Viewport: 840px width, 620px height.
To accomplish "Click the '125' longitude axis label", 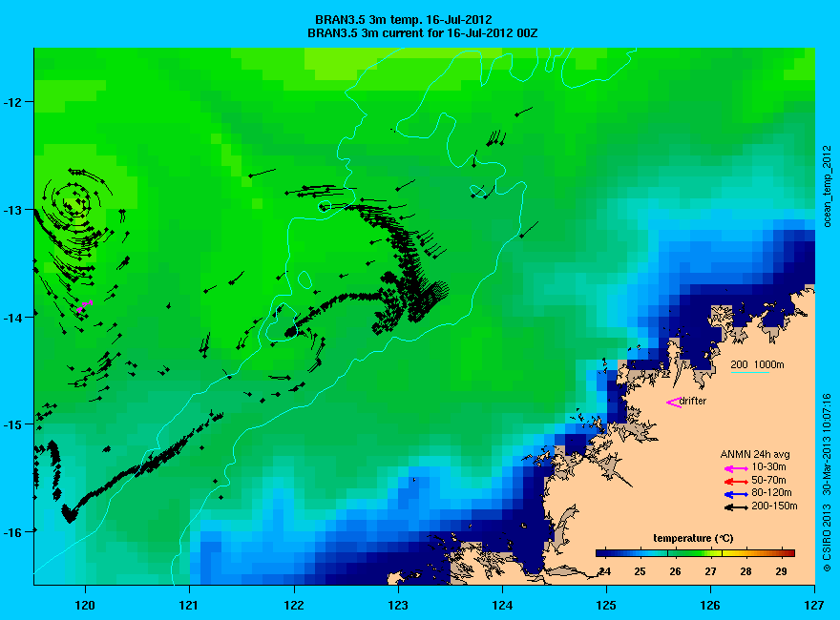I will click(606, 606).
